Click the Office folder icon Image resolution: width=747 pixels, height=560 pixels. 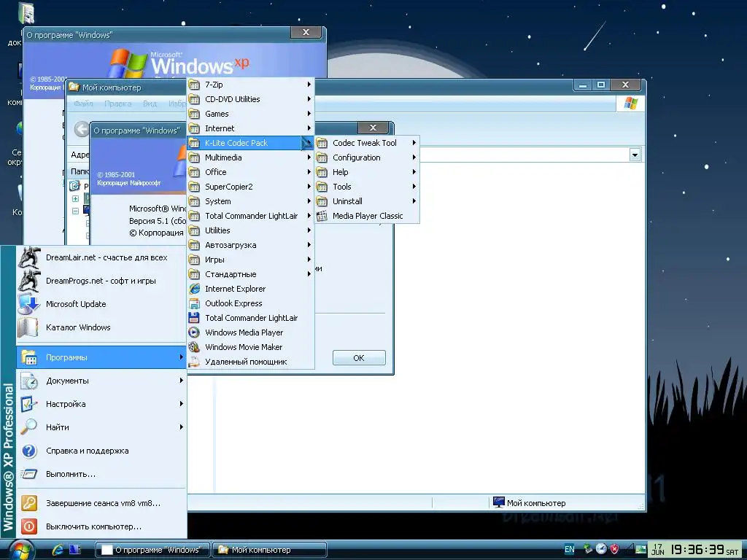pos(194,172)
